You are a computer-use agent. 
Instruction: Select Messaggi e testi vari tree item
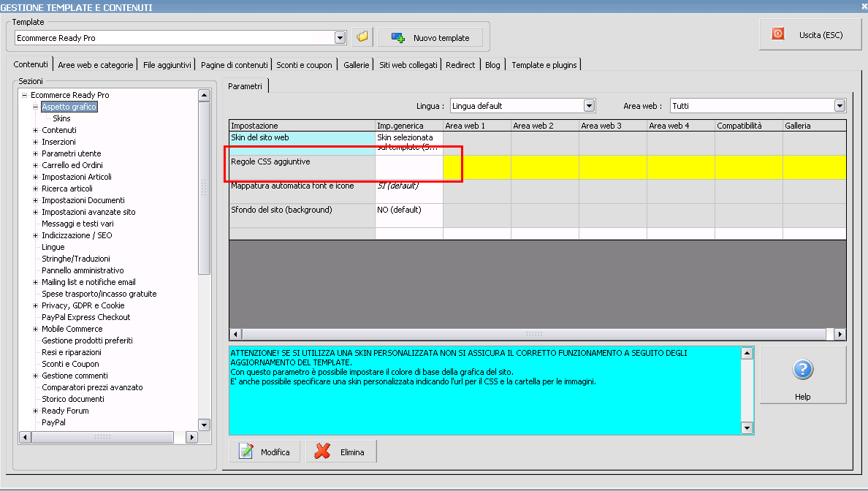click(77, 224)
